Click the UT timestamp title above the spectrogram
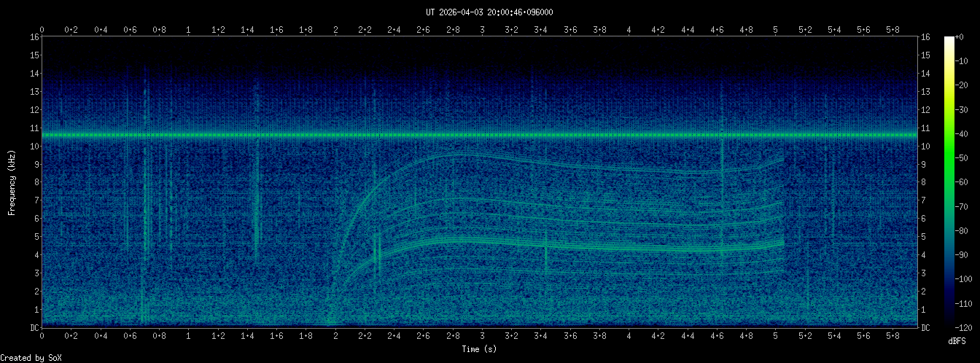 489,12
